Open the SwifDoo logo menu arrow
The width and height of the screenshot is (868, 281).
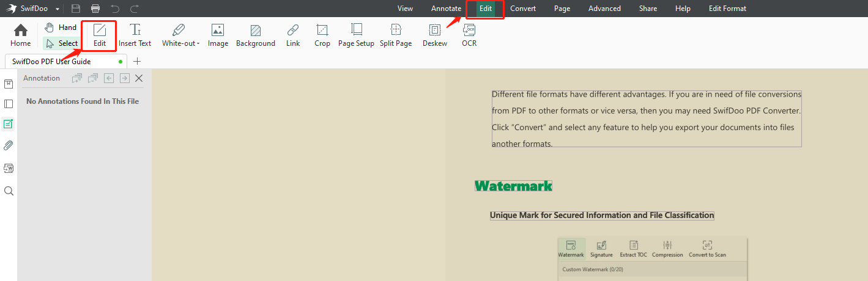[57, 9]
